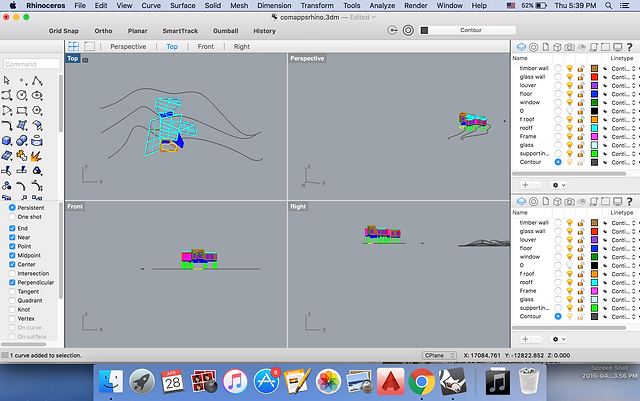Toggle History recording button
Viewport: 640px width, 401px height.
(264, 31)
